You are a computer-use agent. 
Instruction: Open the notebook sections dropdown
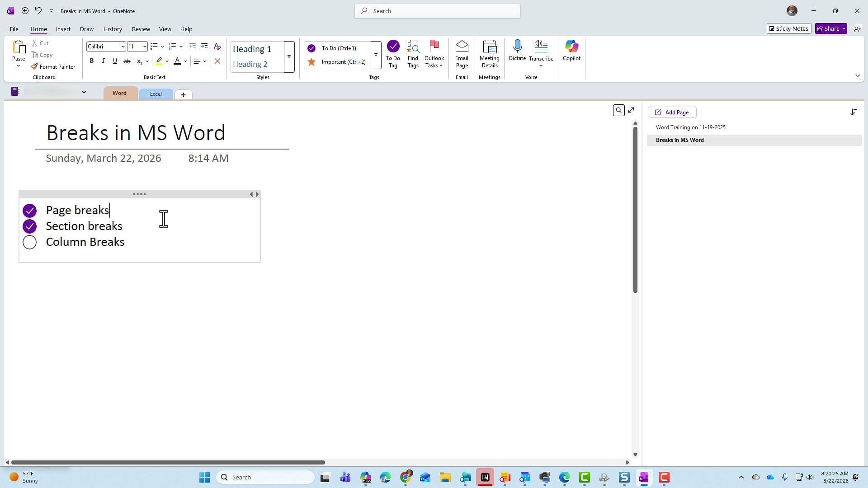[84, 92]
